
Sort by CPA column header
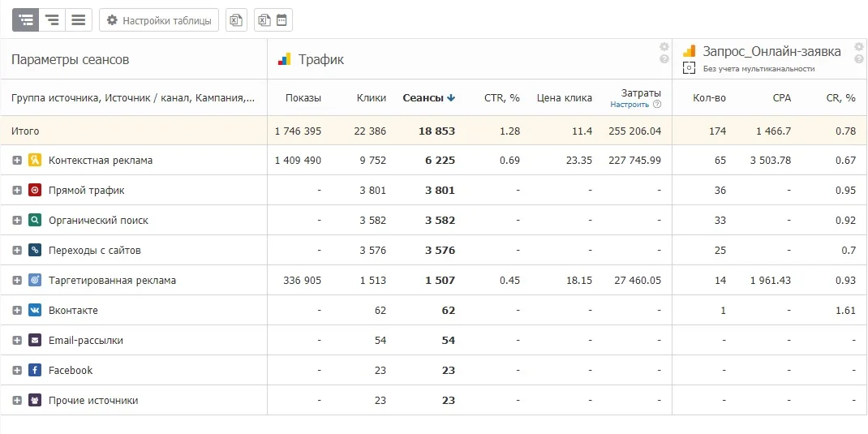point(781,98)
